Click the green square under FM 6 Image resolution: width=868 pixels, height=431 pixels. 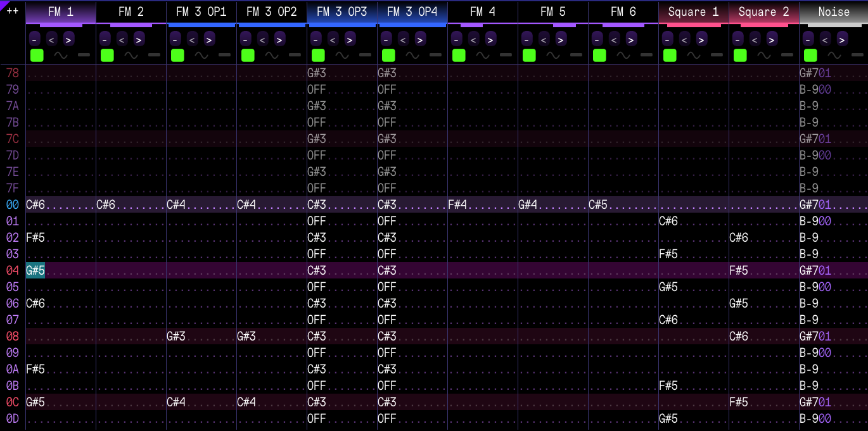[599, 55]
